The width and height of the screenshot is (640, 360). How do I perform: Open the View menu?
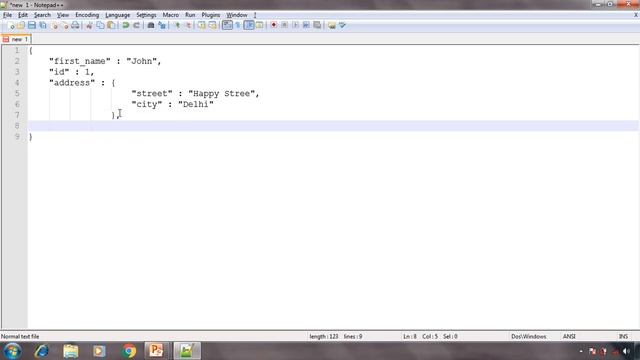coord(63,15)
